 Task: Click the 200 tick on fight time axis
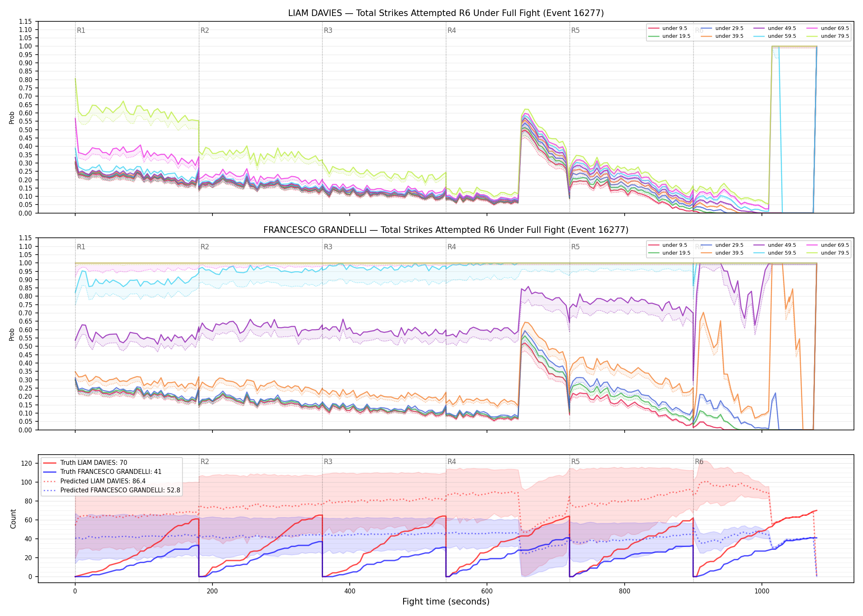click(x=212, y=591)
